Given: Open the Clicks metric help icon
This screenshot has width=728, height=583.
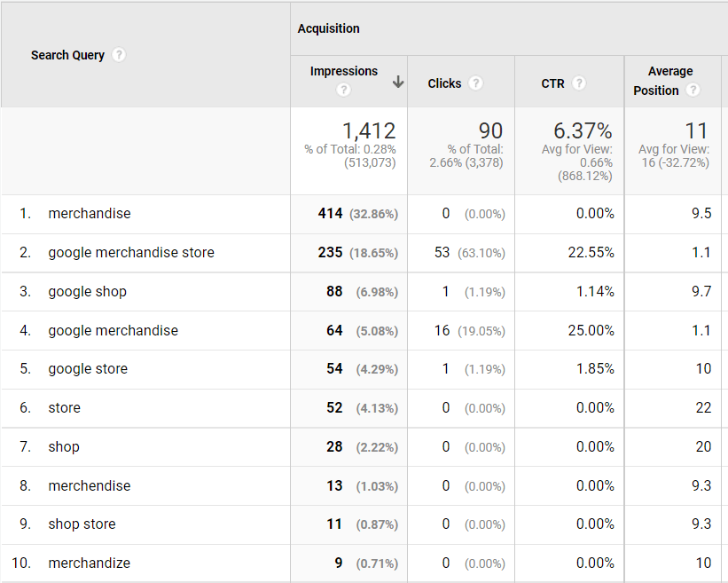Looking at the screenshot, I should [476, 83].
